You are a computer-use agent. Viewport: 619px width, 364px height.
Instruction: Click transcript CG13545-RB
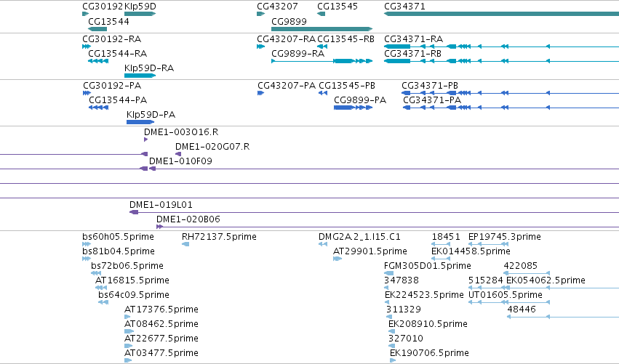(346, 39)
